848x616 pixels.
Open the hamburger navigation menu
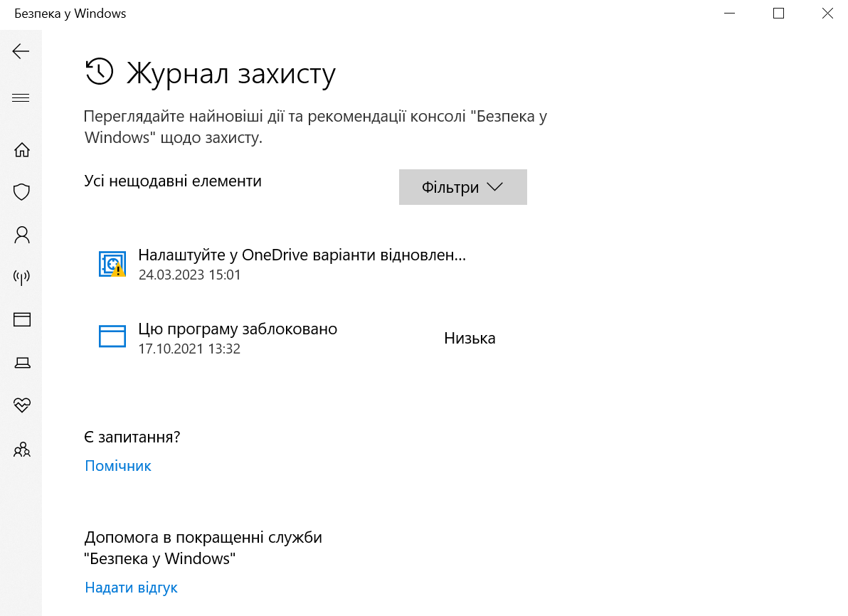[x=21, y=98]
